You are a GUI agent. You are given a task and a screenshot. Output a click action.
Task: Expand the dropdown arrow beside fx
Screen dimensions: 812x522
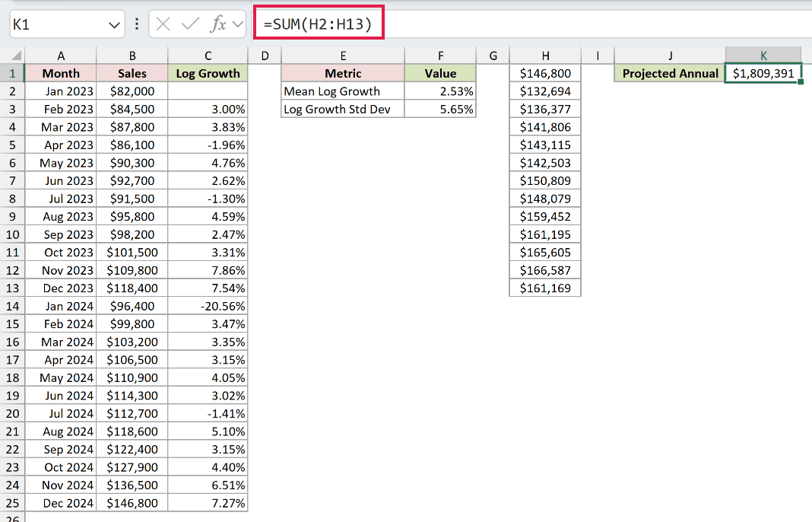pos(238,24)
